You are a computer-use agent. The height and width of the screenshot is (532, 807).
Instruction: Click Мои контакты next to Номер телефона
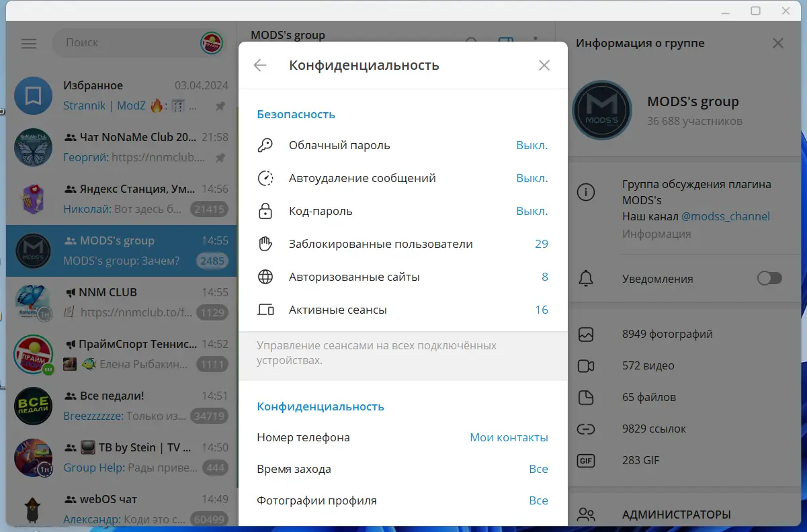pos(509,437)
